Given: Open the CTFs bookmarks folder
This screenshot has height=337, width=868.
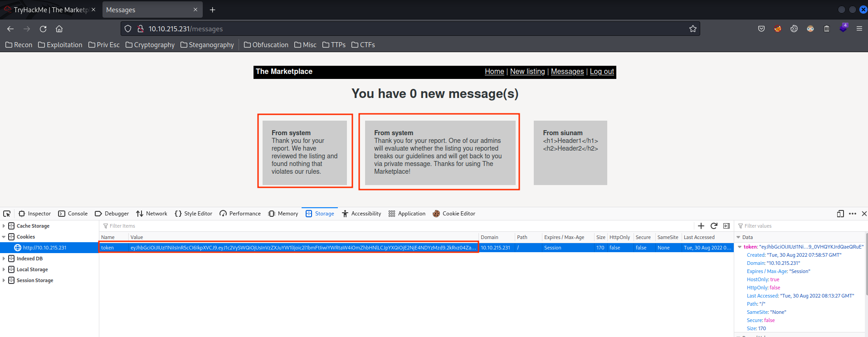Looking at the screenshot, I should pos(363,44).
